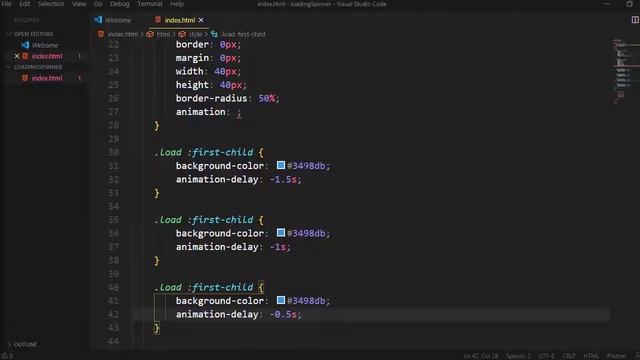This screenshot has width=640, height=360.
Task: Select index.html under Open Editors
Action: tap(47, 56)
